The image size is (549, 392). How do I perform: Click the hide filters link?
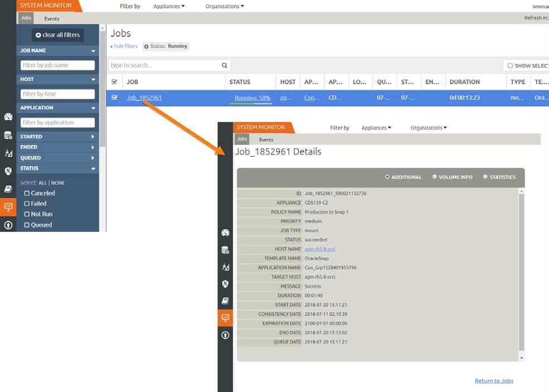[124, 46]
